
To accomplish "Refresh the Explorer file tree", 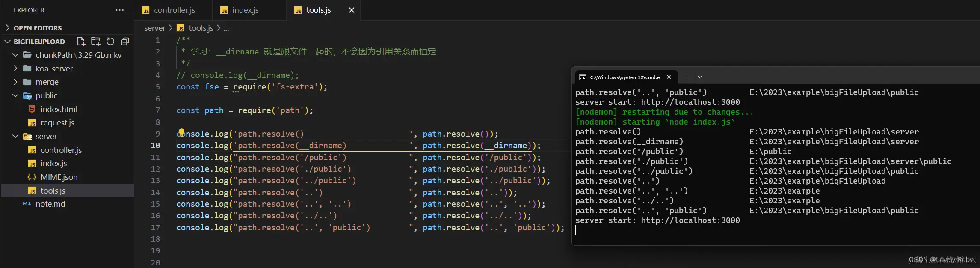I will (x=110, y=41).
